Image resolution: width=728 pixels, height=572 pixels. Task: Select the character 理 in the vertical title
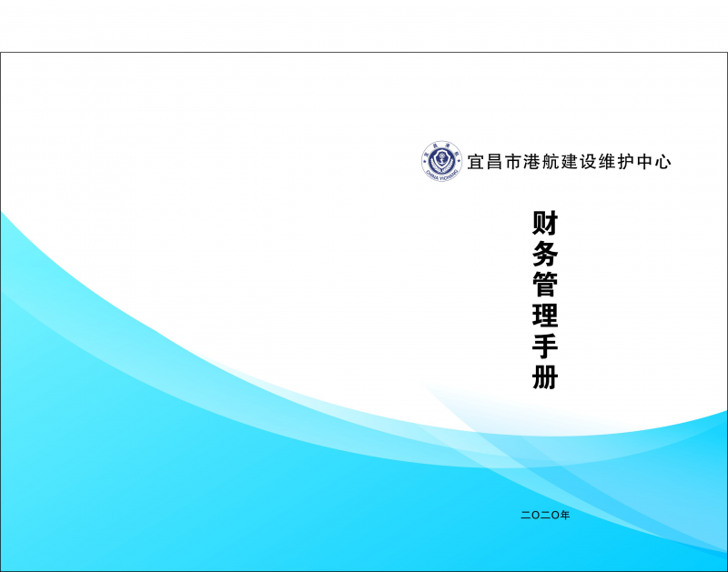[x=544, y=316]
